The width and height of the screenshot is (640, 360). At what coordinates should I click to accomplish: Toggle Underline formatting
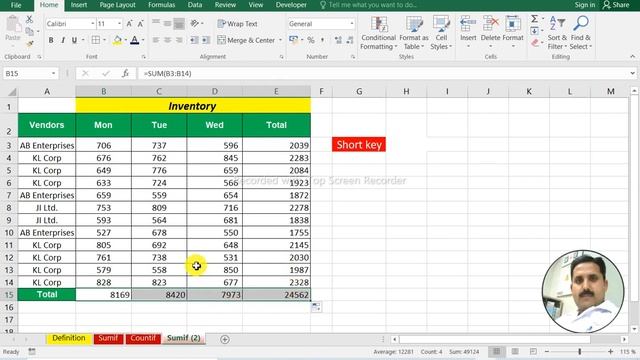point(74,40)
